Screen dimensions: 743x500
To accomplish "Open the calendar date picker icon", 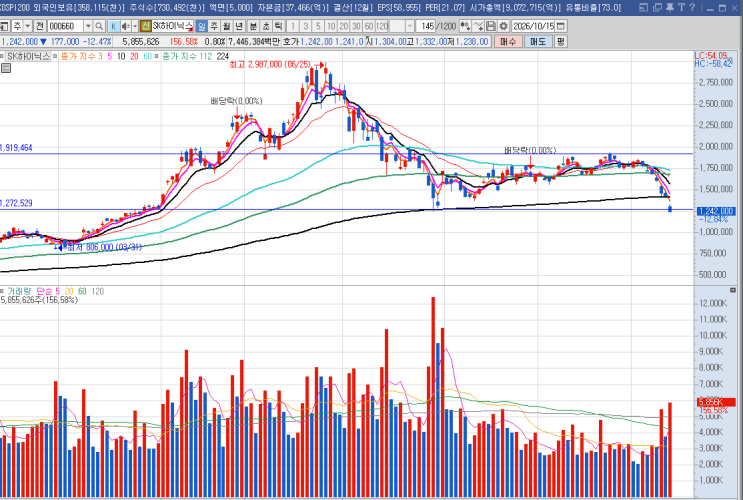I will (x=561, y=26).
